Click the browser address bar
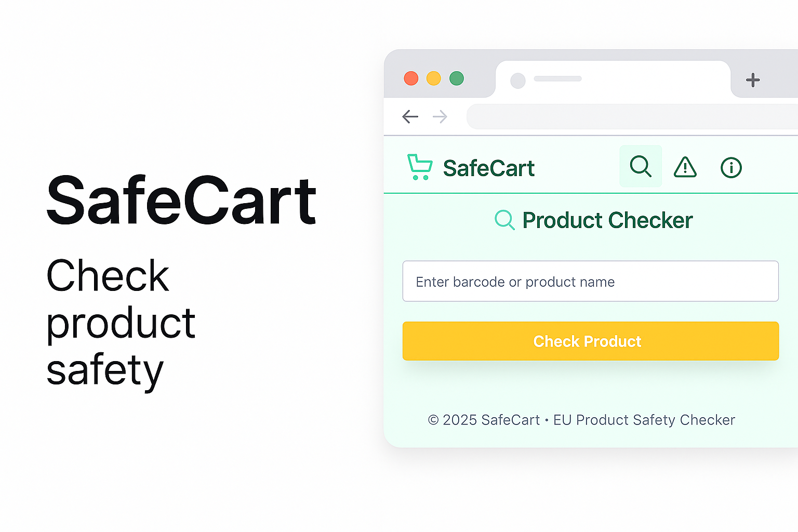This screenshot has width=798, height=532. pyautogui.click(x=632, y=116)
